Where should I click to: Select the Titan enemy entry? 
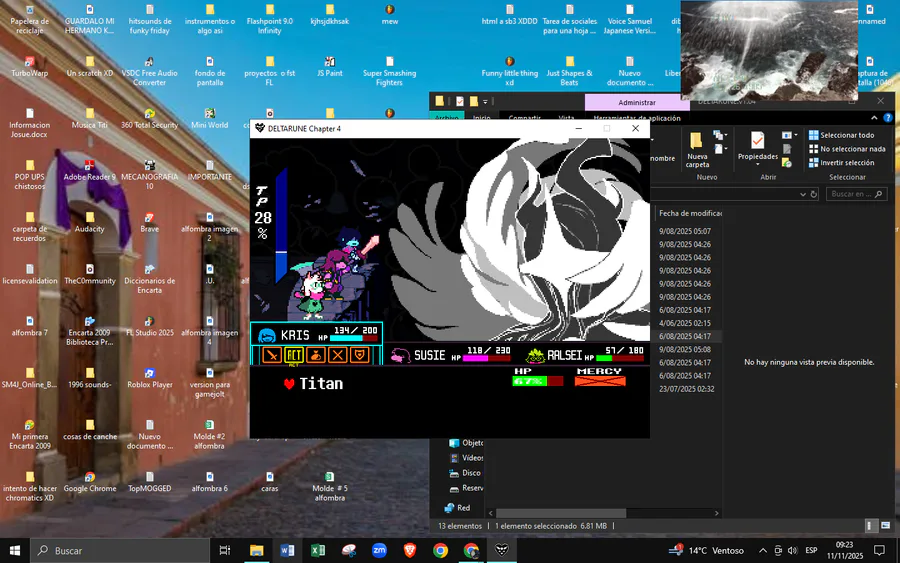[x=321, y=383]
